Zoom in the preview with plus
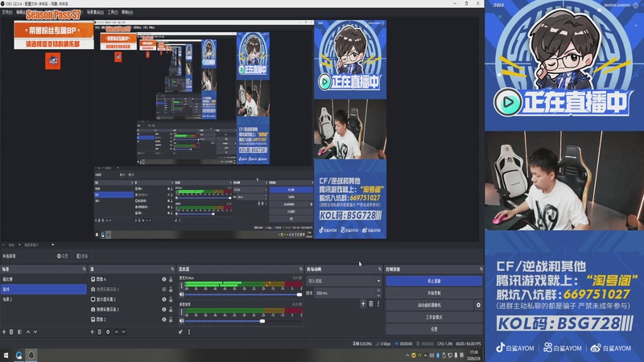This screenshot has width=644, height=362. click(19, 245)
